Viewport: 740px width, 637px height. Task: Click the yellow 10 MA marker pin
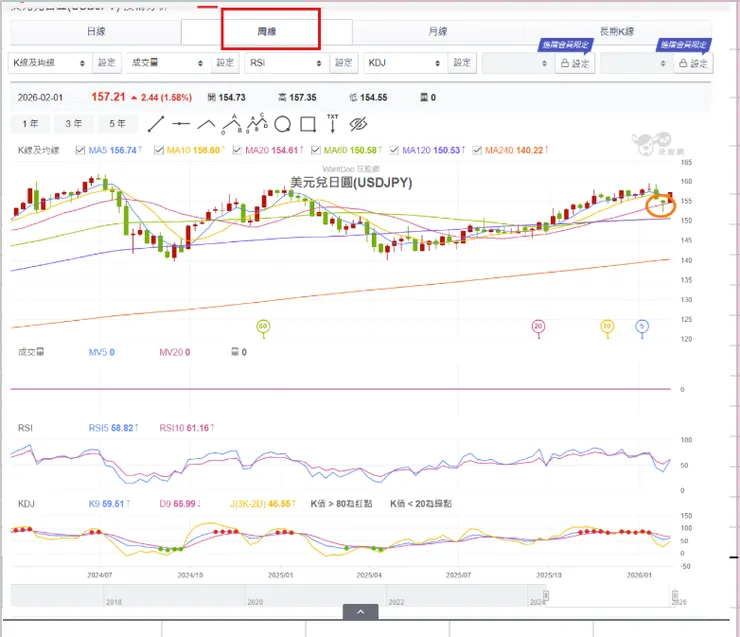coord(607,327)
